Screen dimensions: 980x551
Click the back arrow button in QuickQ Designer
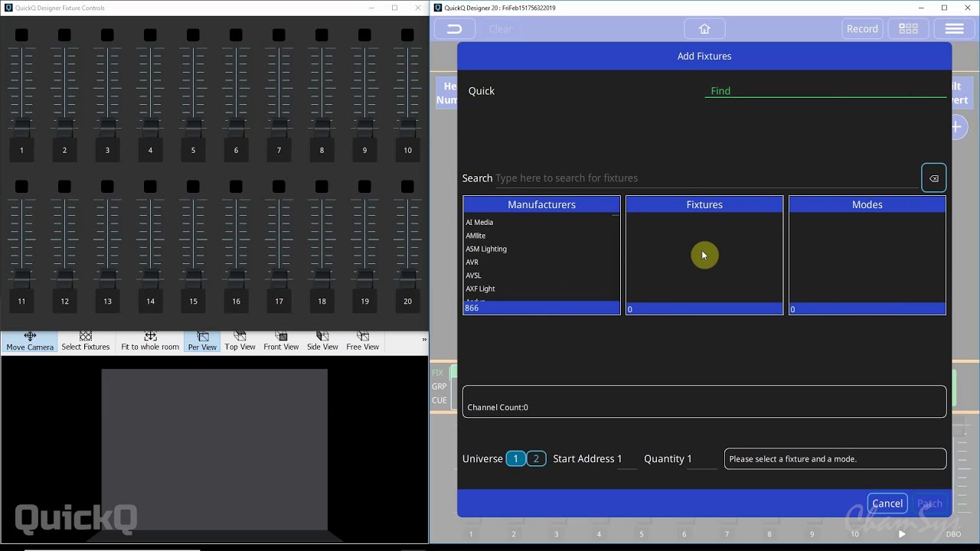(x=455, y=29)
